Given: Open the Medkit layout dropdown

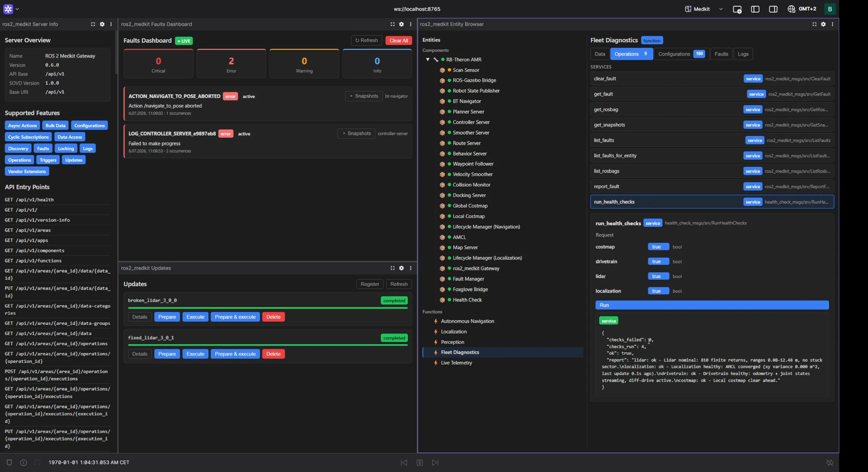Looking at the screenshot, I should point(704,9).
